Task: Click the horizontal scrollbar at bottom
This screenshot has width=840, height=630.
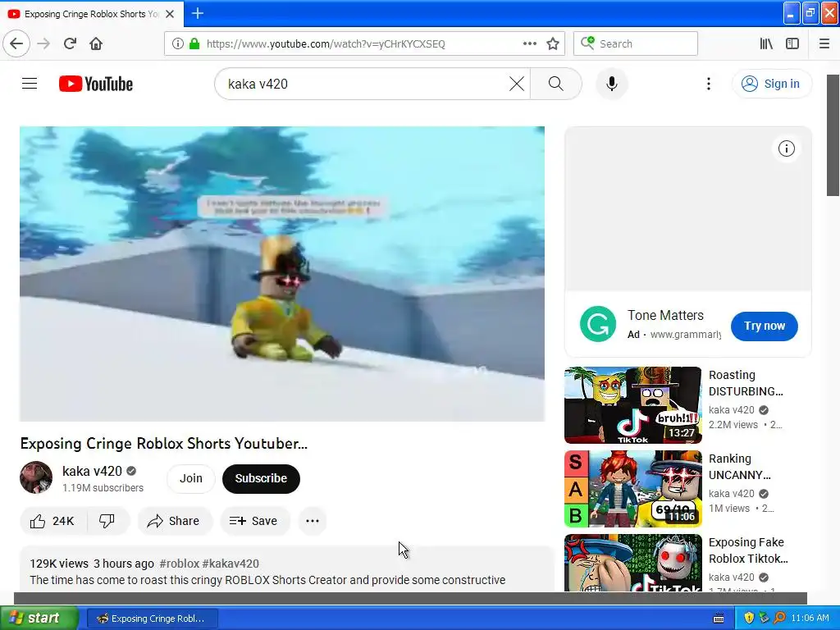Action: click(x=410, y=598)
